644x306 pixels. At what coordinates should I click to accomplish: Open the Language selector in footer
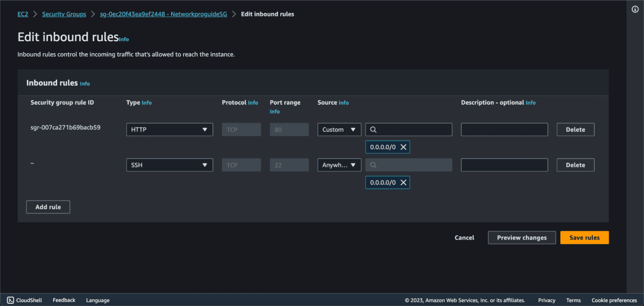click(x=98, y=300)
